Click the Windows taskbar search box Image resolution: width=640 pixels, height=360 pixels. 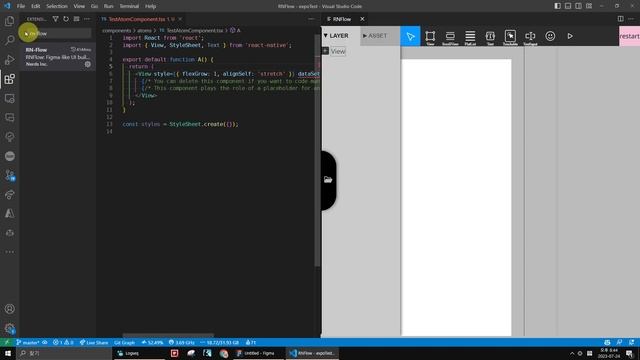(64, 353)
